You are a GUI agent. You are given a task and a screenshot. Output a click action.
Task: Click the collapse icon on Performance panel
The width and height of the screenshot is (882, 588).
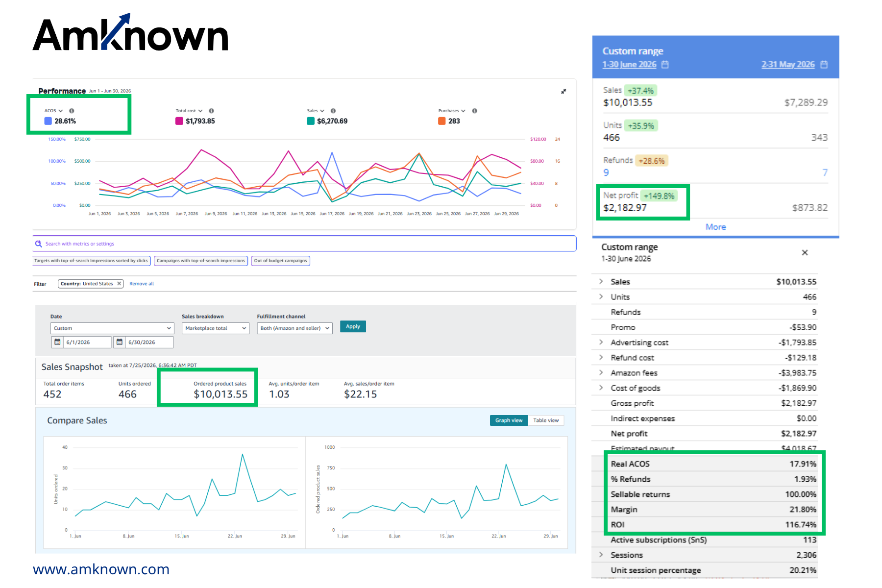point(563,91)
